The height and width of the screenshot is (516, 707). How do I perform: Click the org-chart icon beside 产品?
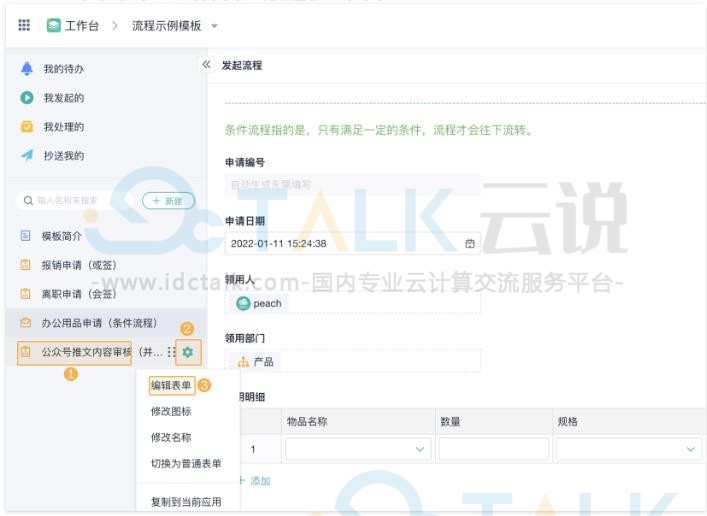coord(243,362)
